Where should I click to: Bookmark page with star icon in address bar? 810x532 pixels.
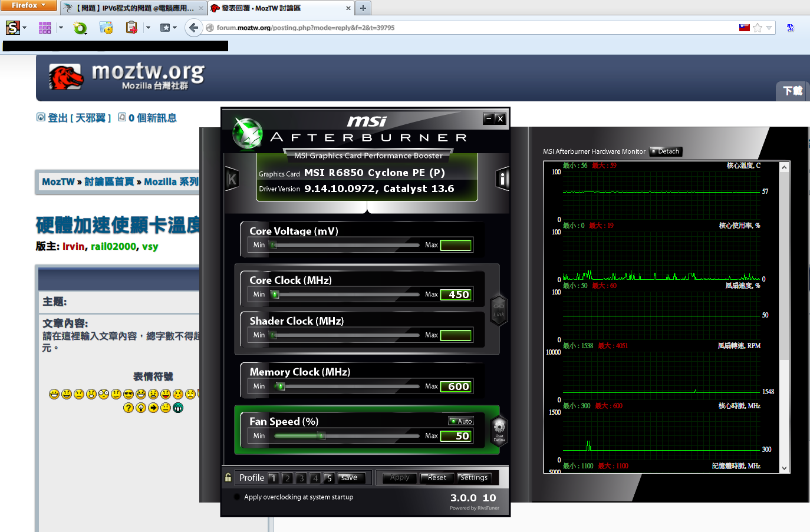(x=758, y=28)
